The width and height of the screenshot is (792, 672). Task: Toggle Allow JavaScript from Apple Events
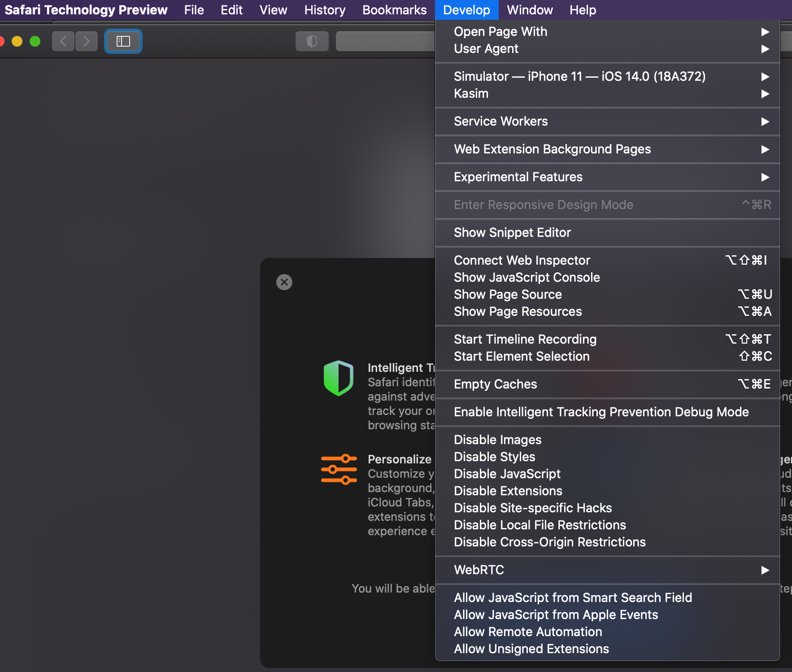(608, 615)
